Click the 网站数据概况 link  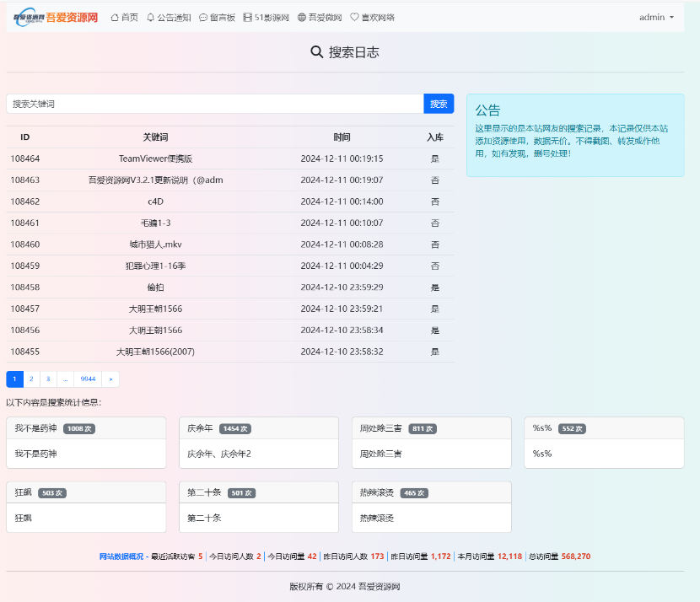pos(121,556)
